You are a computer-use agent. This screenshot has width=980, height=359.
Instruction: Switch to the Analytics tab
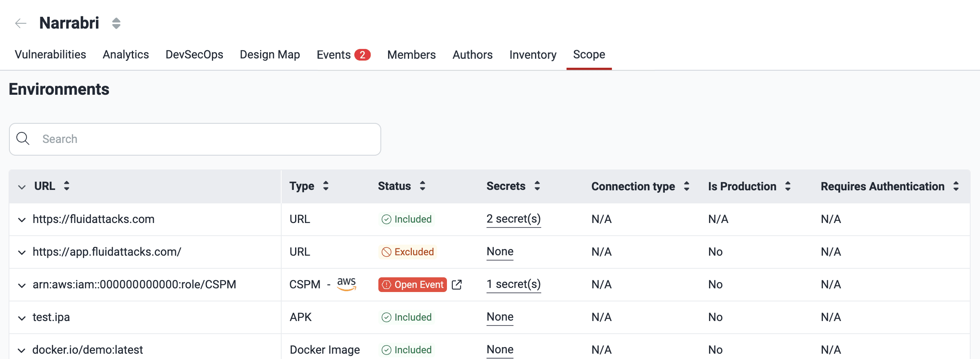[x=126, y=54]
